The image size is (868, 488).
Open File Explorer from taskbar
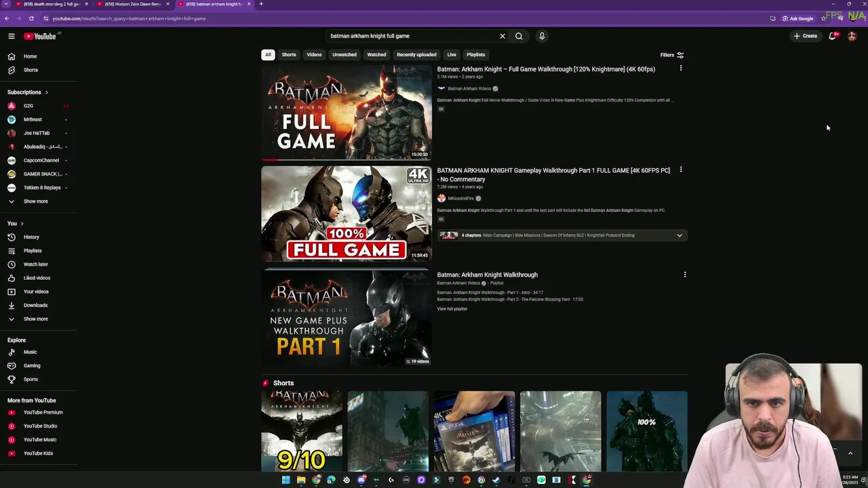(301, 480)
